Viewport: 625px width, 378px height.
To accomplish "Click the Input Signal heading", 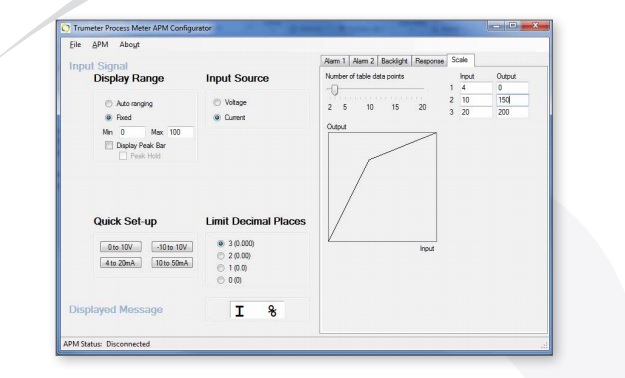I will tap(98, 66).
